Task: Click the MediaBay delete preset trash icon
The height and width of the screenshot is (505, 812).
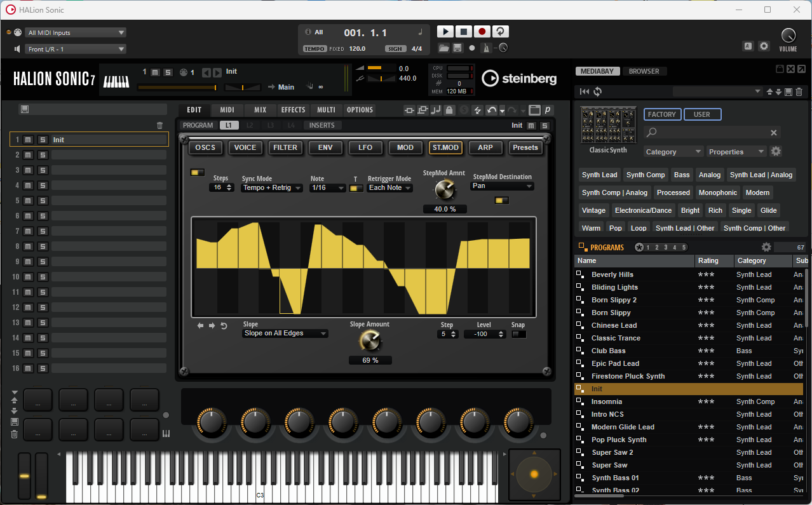Action: (x=799, y=92)
